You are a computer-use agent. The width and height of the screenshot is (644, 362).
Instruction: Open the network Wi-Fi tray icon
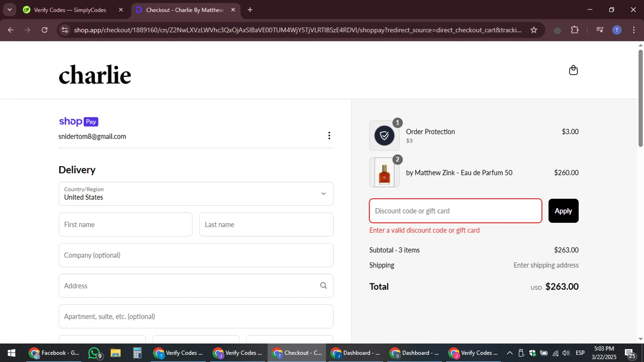coord(556,353)
